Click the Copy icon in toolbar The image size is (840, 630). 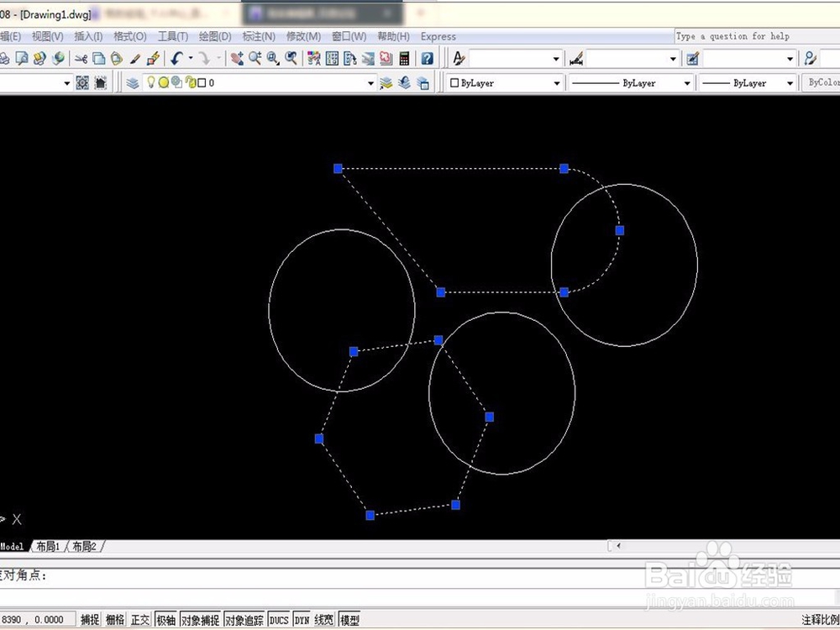coord(98,58)
